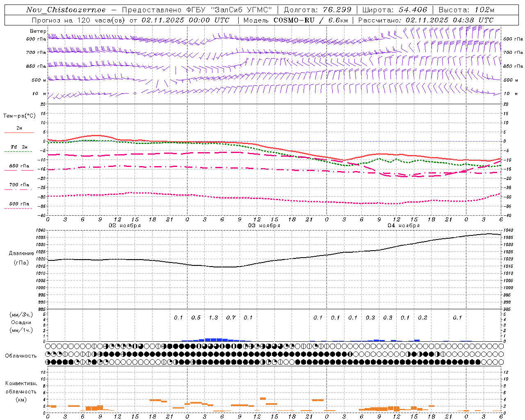Click the forecast start time '02.11.2025 00:00 UTC'

185,20
